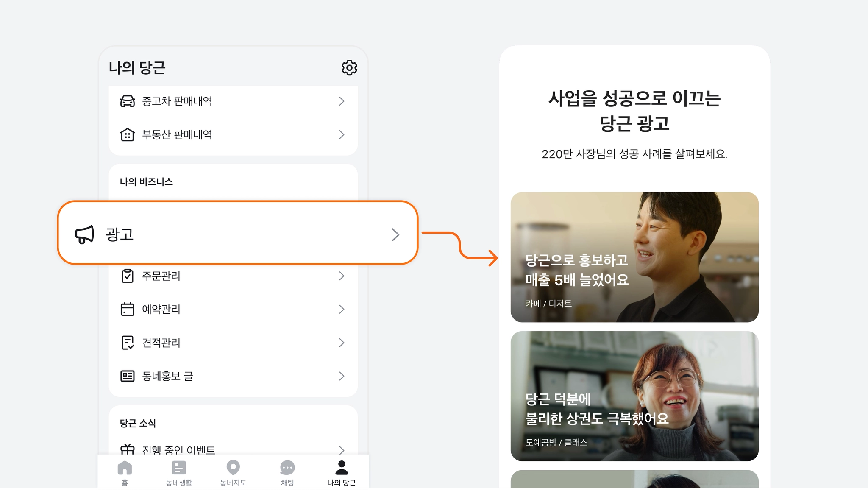The image size is (868, 491).
Task: Select the 부동산 판매내역 label
Action: 177,134
